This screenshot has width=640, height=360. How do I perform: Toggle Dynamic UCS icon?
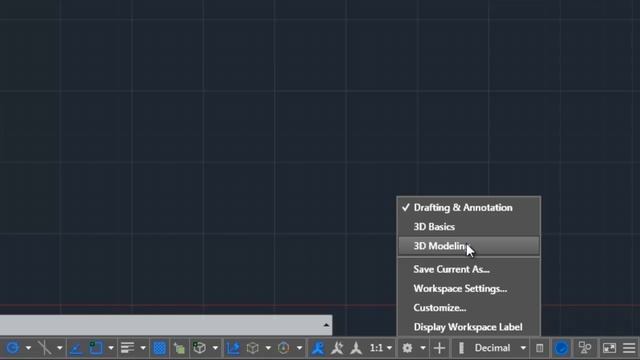(x=233, y=348)
